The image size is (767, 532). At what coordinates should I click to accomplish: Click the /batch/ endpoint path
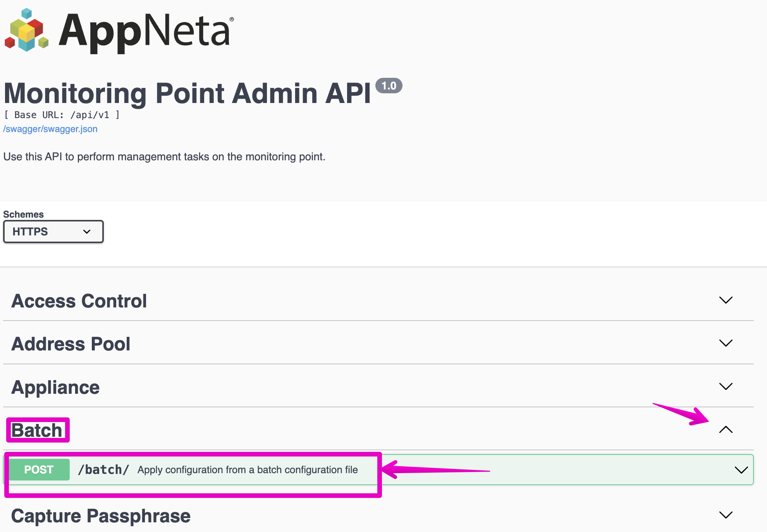point(103,470)
